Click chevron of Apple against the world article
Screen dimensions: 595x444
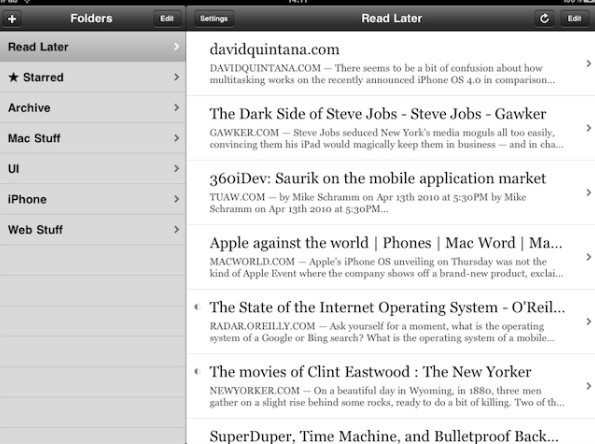coord(589,257)
